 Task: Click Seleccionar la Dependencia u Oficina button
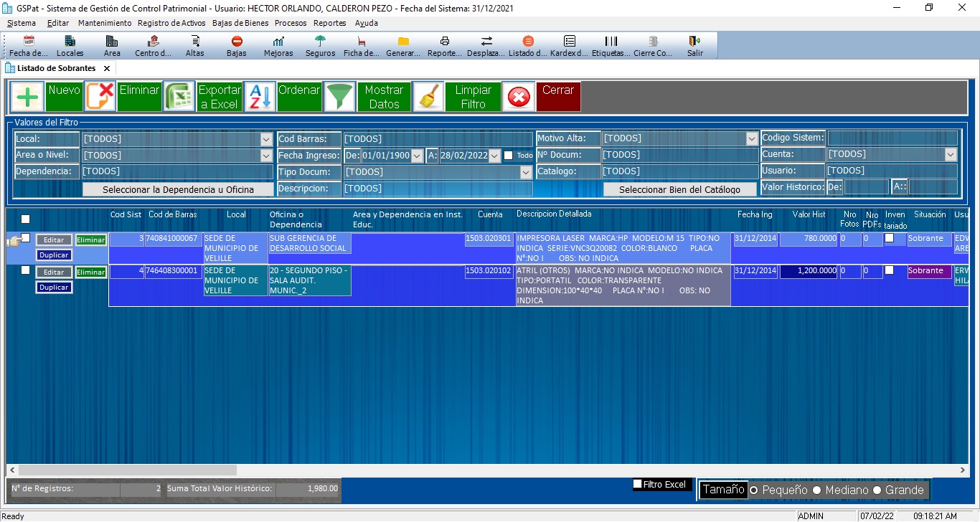(178, 189)
